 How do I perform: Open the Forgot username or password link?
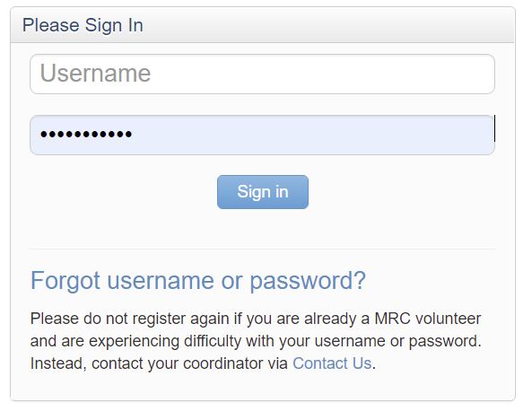pos(198,281)
